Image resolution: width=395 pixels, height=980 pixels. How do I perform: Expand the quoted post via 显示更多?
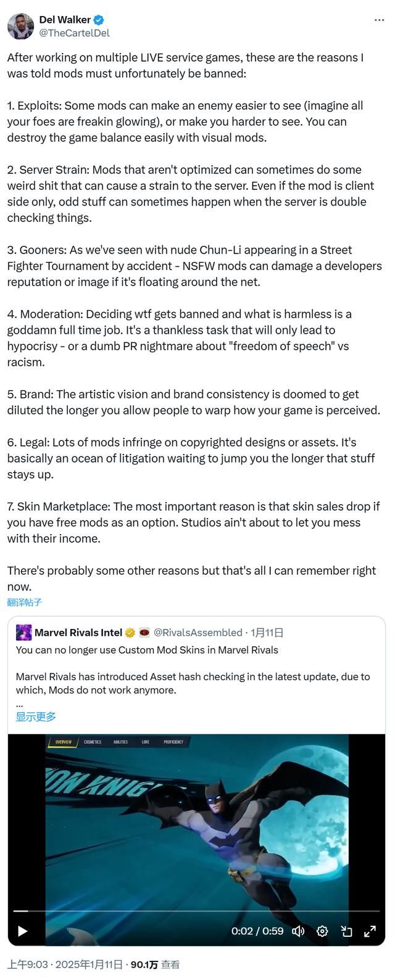35,717
